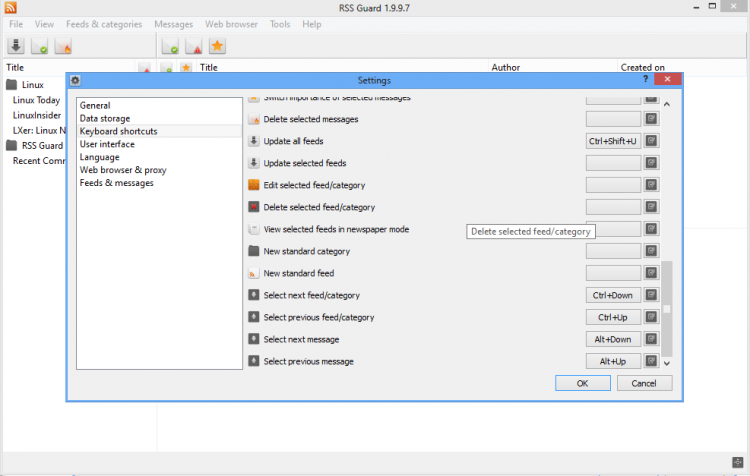750x476 pixels.
Task: Select User interface settings section
Action: (x=159, y=144)
